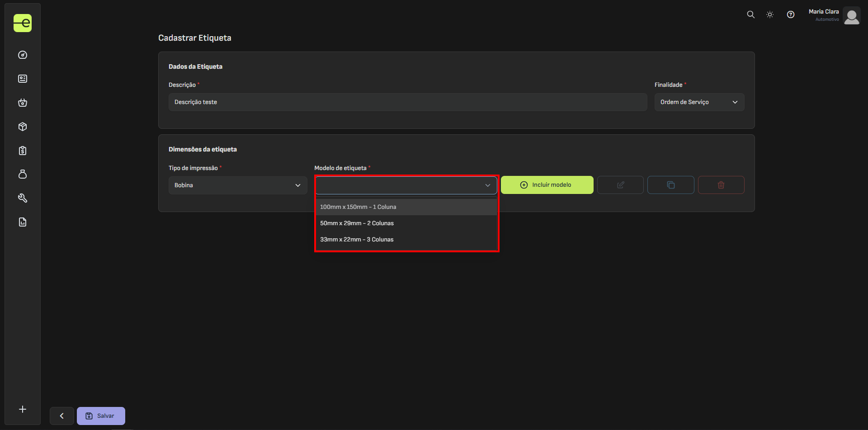The height and width of the screenshot is (430, 868).
Task: Open the shopping basket icon in sidebar
Action: pyautogui.click(x=23, y=103)
